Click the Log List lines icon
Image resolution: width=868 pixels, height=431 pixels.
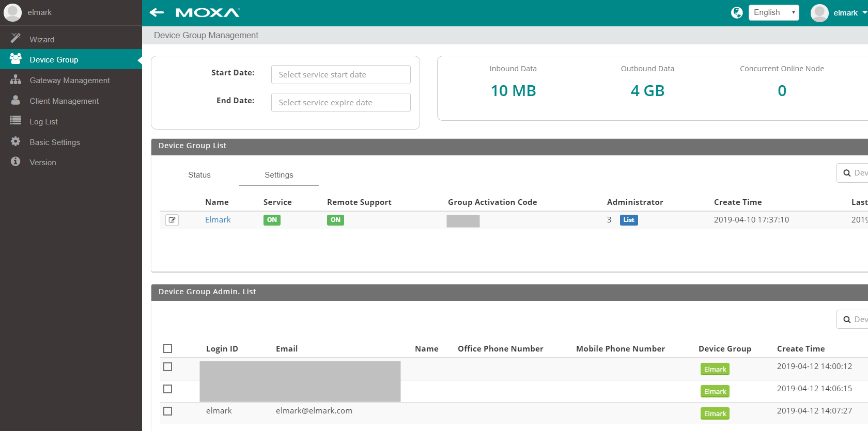pos(16,120)
